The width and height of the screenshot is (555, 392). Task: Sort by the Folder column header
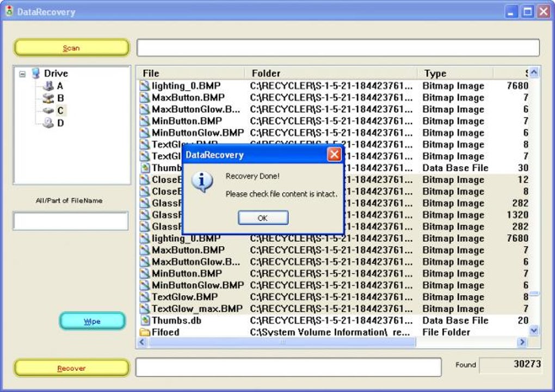point(331,73)
